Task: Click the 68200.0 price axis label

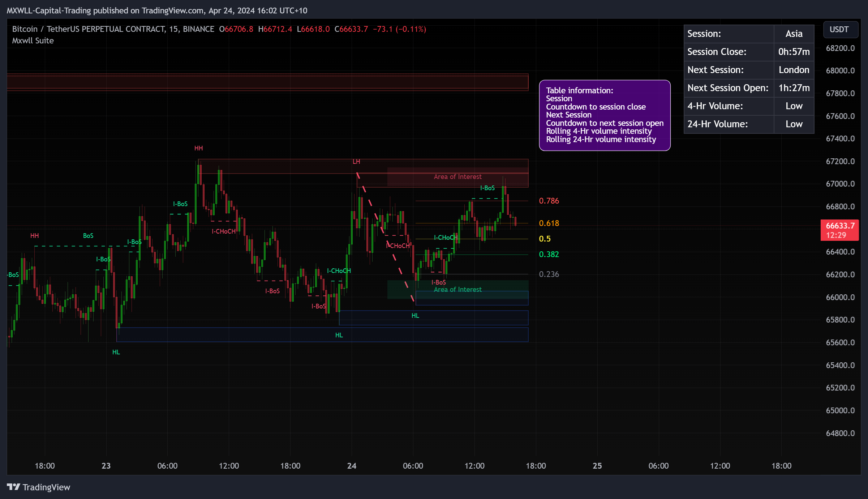Action: (840, 48)
